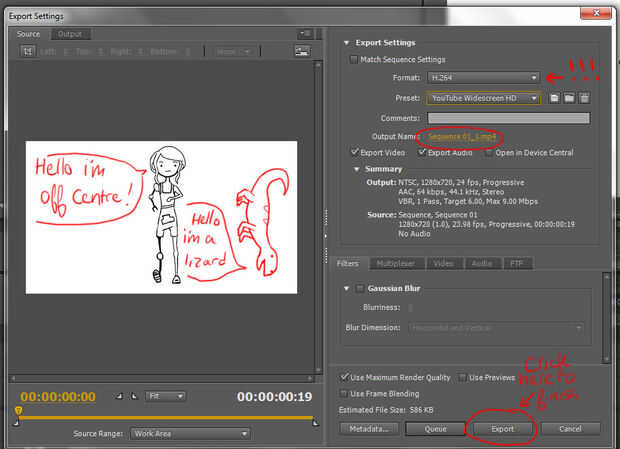
Task: Click Output Name Sequence 01_1.mp4 link
Action: click(x=462, y=137)
